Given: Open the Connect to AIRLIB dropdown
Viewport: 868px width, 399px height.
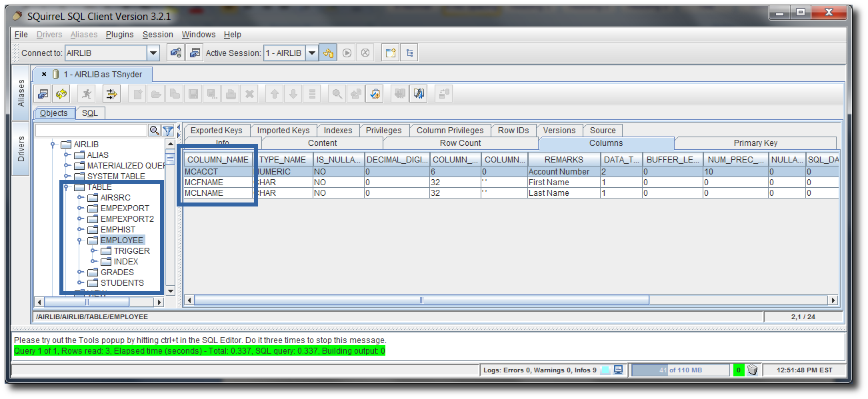Looking at the screenshot, I should pyautogui.click(x=153, y=53).
